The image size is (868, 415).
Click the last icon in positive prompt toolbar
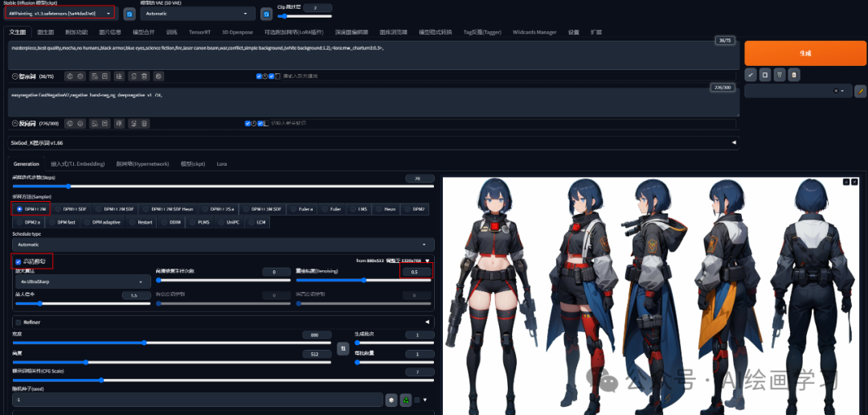click(x=159, y=76)
